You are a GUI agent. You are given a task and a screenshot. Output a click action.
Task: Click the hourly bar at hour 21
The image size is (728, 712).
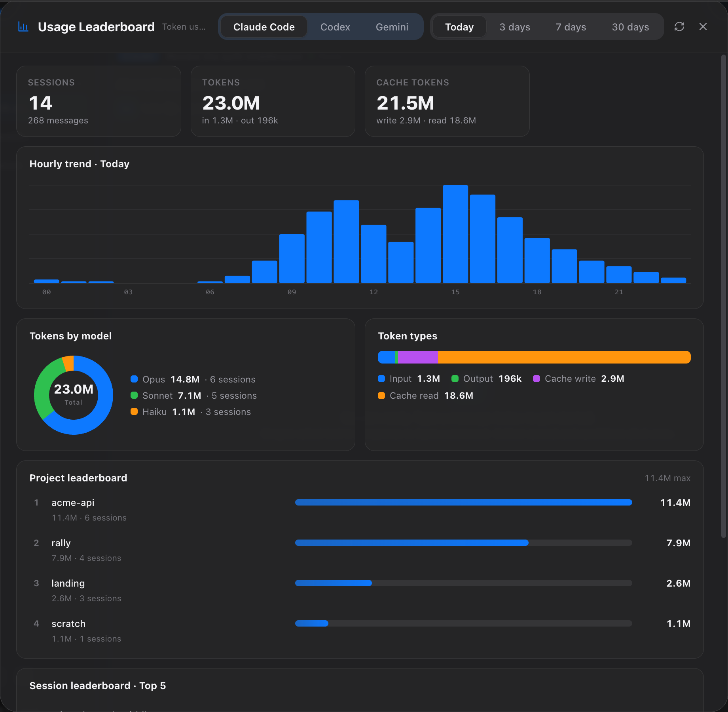pyautogui.click(x=619, y=275)
